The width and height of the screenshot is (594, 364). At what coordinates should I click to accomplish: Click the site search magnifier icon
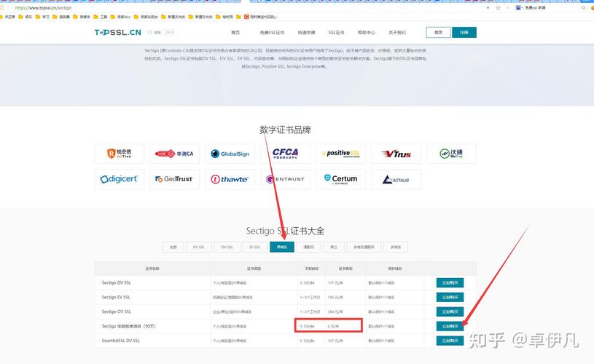pyautogui.click(x=150, y=33)
